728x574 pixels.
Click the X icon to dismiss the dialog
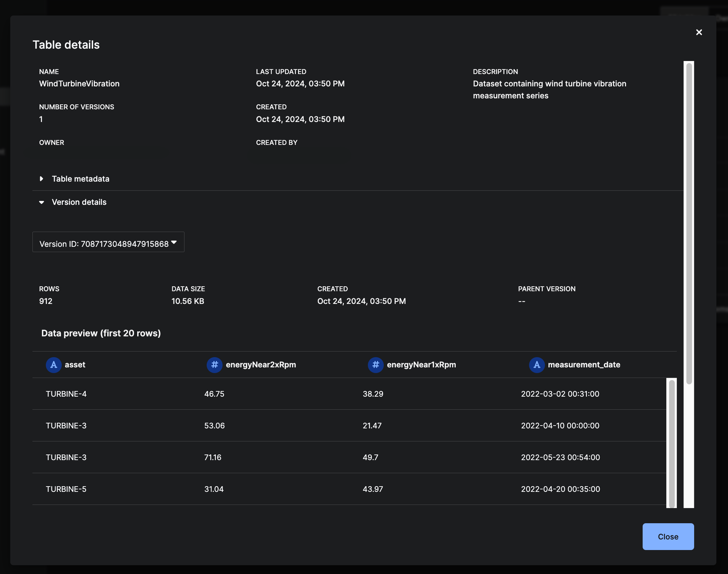pyautogui.click(x=699, y=32)
